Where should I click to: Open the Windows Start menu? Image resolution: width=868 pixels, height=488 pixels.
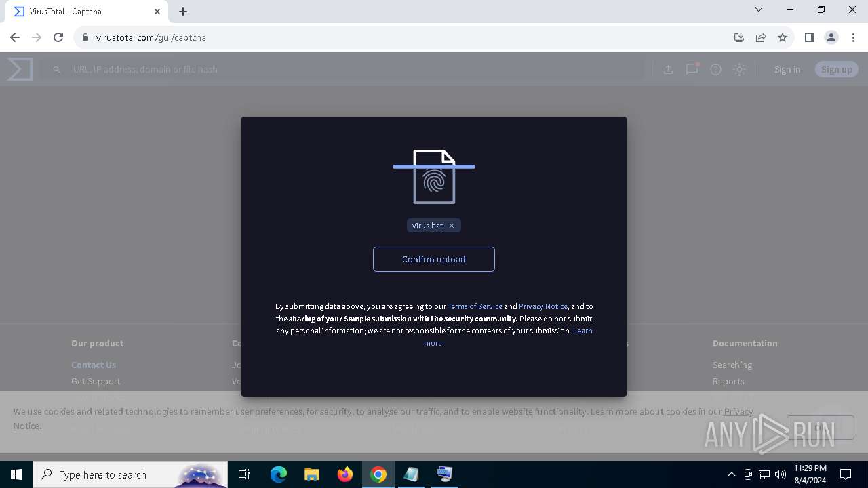pos(16,474)
